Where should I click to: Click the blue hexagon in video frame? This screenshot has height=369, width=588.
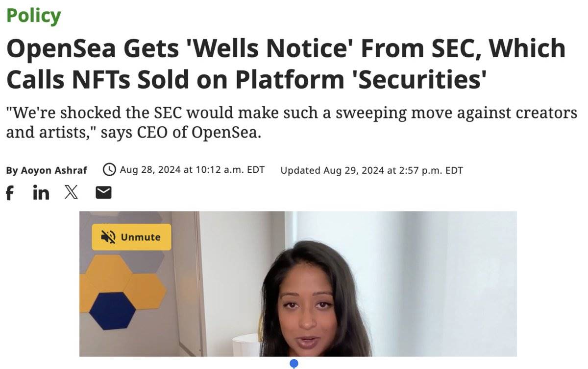click(112, 311)
